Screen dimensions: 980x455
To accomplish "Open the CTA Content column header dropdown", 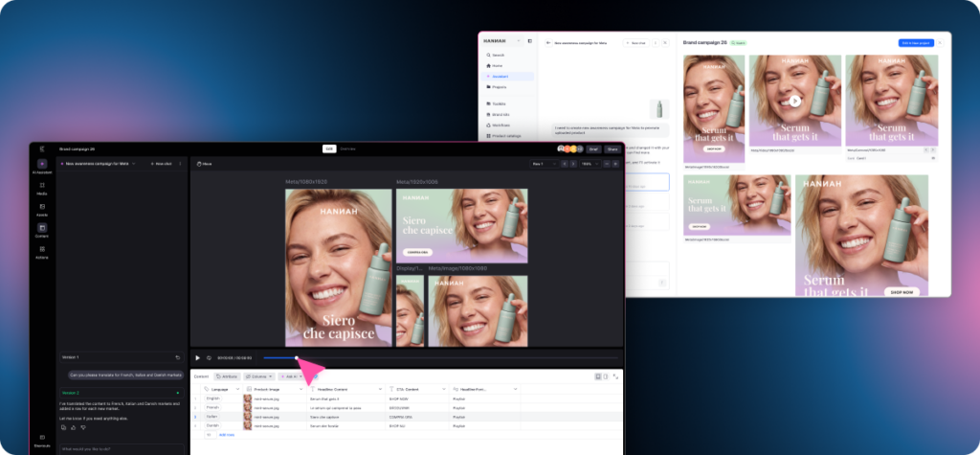I will point(444,389).
